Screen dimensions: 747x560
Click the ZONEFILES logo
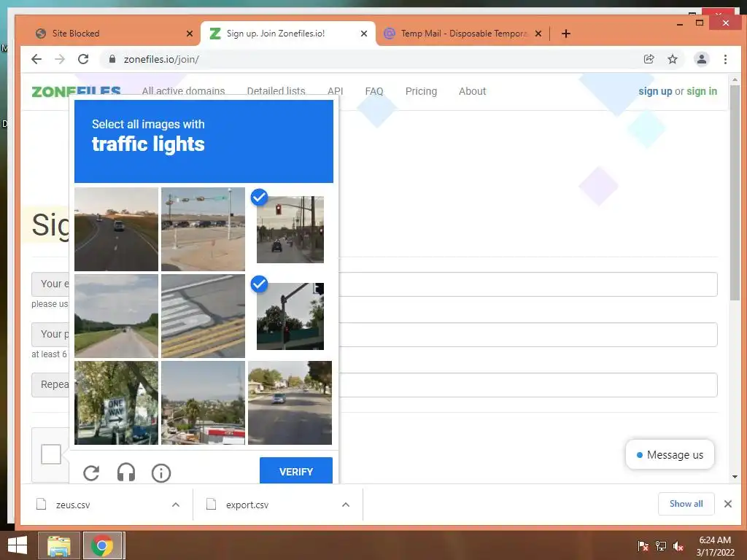click(x=76, y=91)
